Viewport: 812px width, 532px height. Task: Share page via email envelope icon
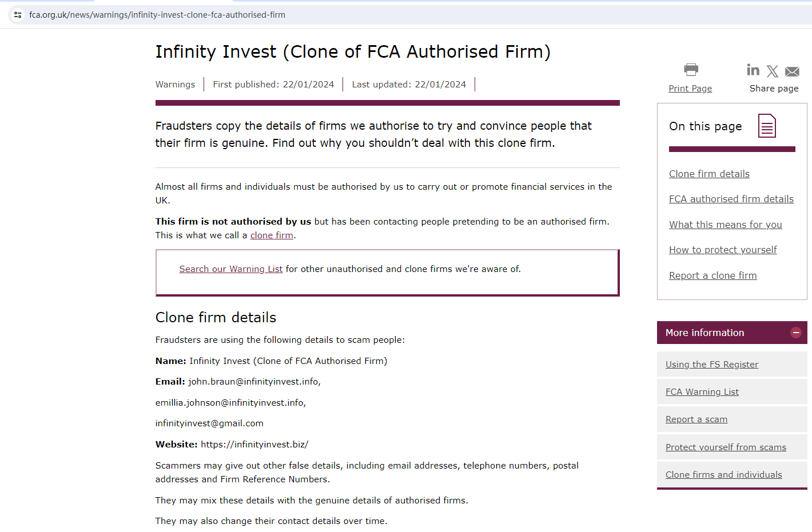[792, 71]
